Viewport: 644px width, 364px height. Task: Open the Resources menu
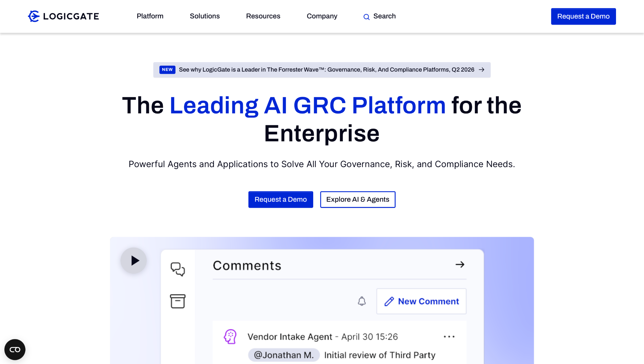pos(263,16)
